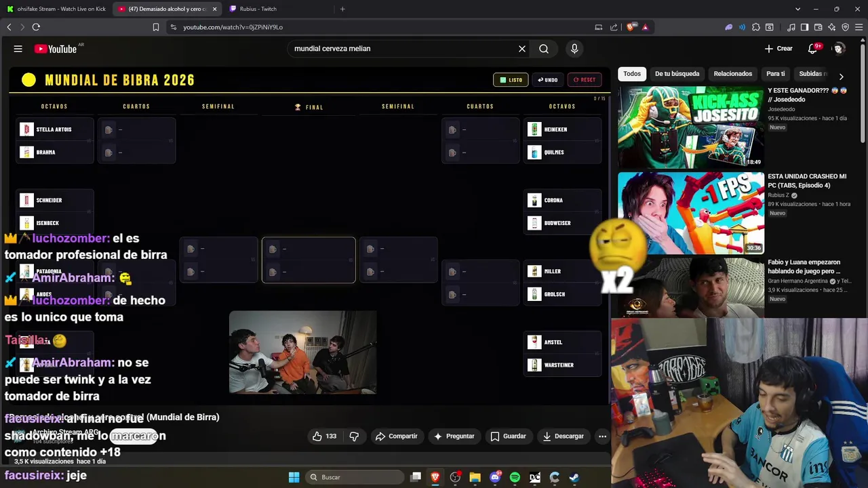The height and width of the screenshot is (488, 868).
Task: Switch to the ohsifake Stream Kick tab
Action: pyautogui.click(x=56, y=9)
